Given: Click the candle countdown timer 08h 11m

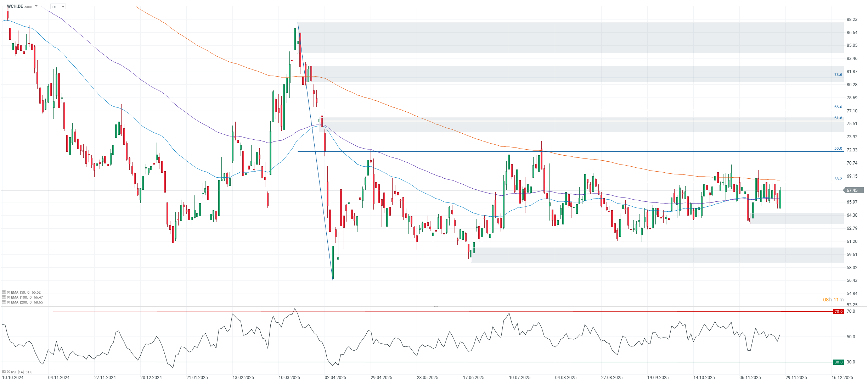Looking at the screenshot, I should 833,300.
